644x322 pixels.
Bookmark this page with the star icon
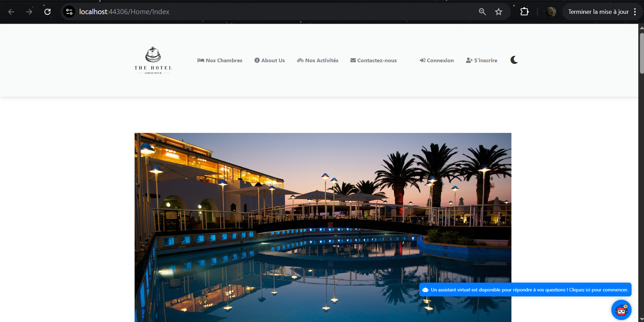click(x=498, y=12)
